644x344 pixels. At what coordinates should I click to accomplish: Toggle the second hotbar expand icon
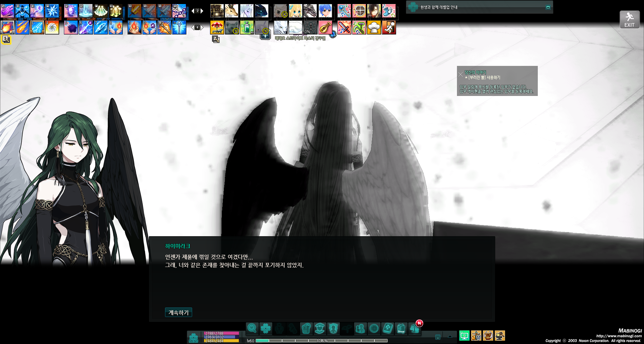pos(216,39)
